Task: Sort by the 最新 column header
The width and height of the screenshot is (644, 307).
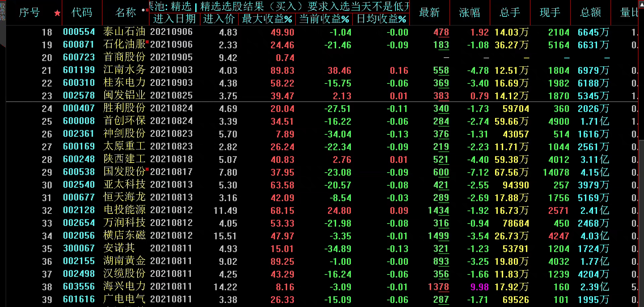Action: click(429, 13)
